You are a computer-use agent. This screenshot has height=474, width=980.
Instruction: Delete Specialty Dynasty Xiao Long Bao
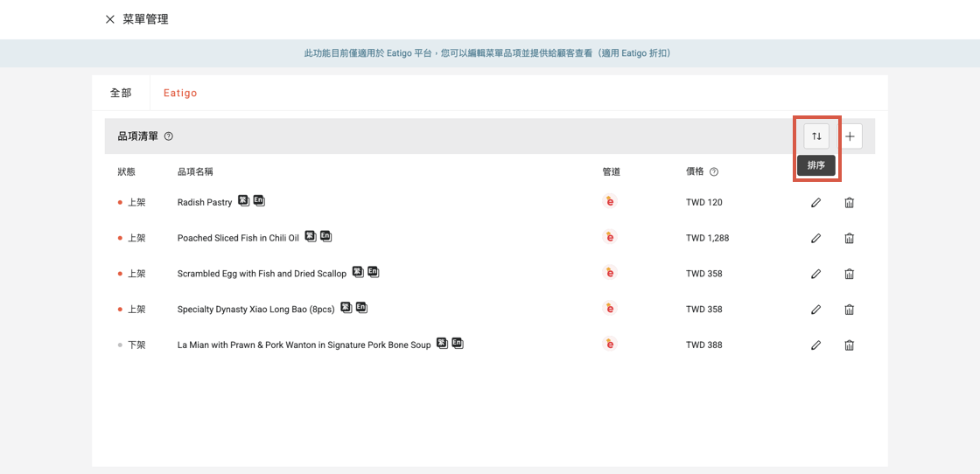tap(849, 310)
